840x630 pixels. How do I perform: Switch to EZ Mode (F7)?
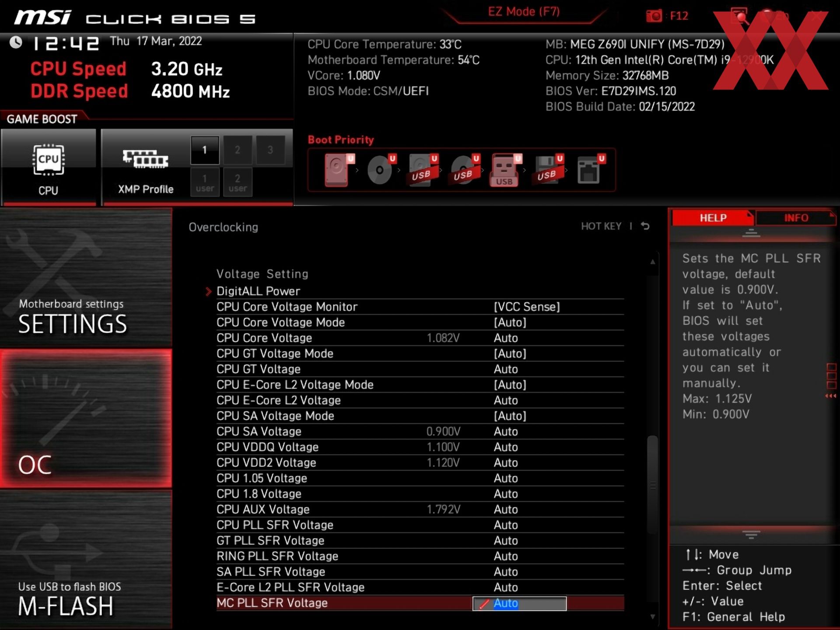pos(524,12)
